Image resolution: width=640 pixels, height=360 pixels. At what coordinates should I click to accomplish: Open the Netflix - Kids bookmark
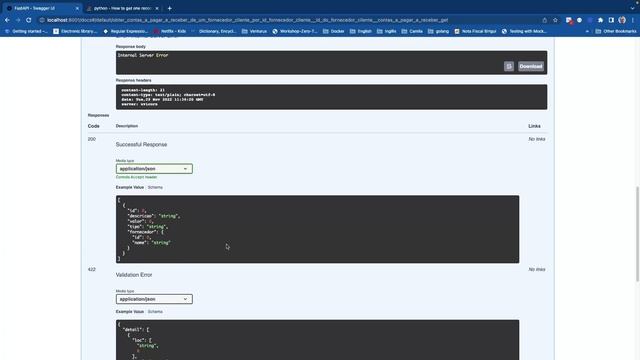tap(170, 31)
